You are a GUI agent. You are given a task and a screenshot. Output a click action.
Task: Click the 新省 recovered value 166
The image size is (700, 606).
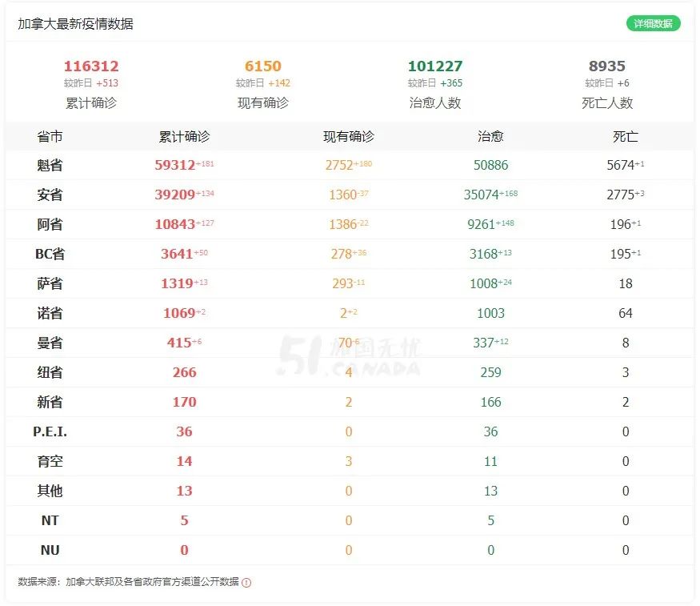(490, 402)
